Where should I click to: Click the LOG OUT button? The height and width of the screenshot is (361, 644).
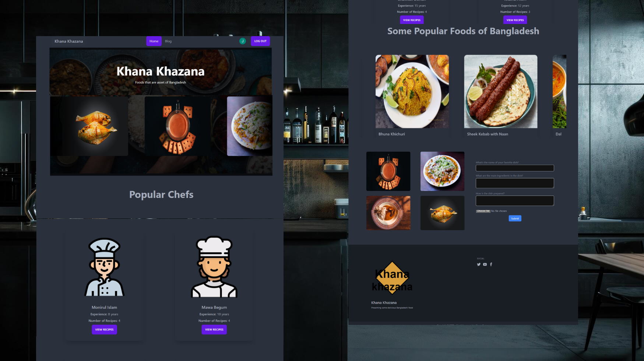260,41
